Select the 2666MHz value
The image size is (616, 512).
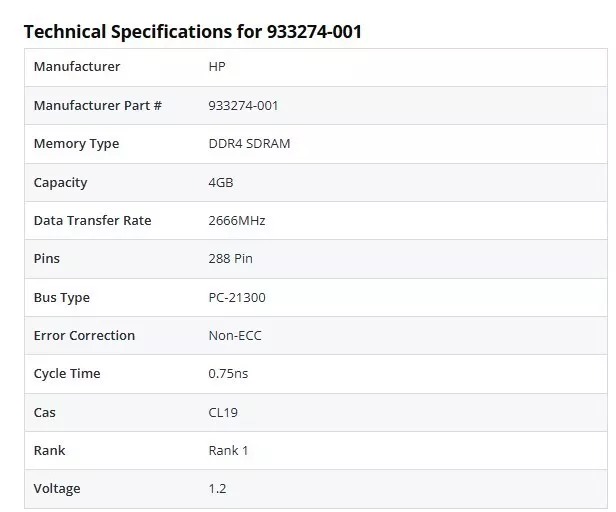pyautogui.click(x=236, y=220)
